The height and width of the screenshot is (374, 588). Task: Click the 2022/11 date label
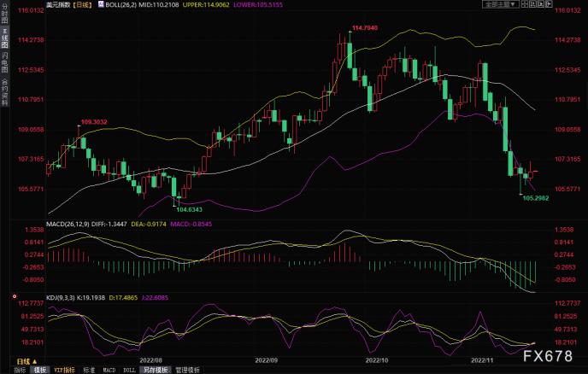click(x=482, y=360)
